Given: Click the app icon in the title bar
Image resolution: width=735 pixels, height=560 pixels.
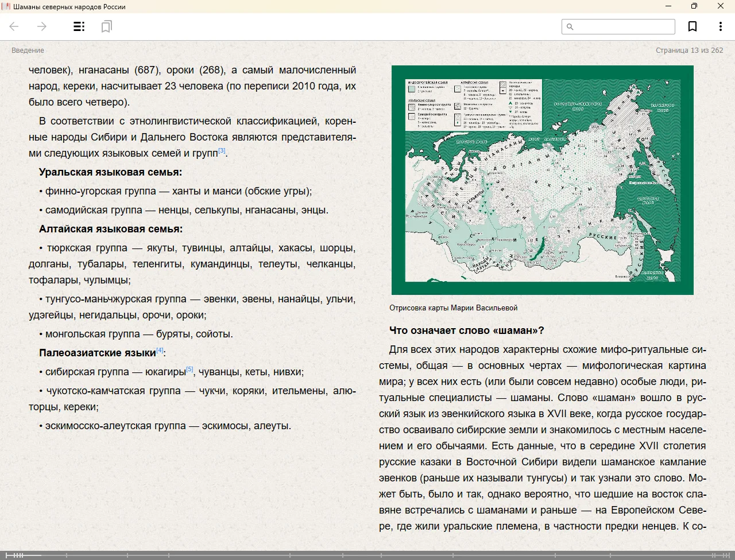Looking at the screenshot, I should coord(6,7).
